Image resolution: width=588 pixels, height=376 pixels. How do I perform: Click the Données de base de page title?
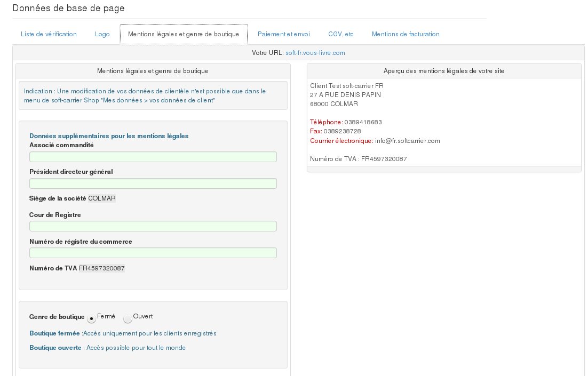point(69,8)
